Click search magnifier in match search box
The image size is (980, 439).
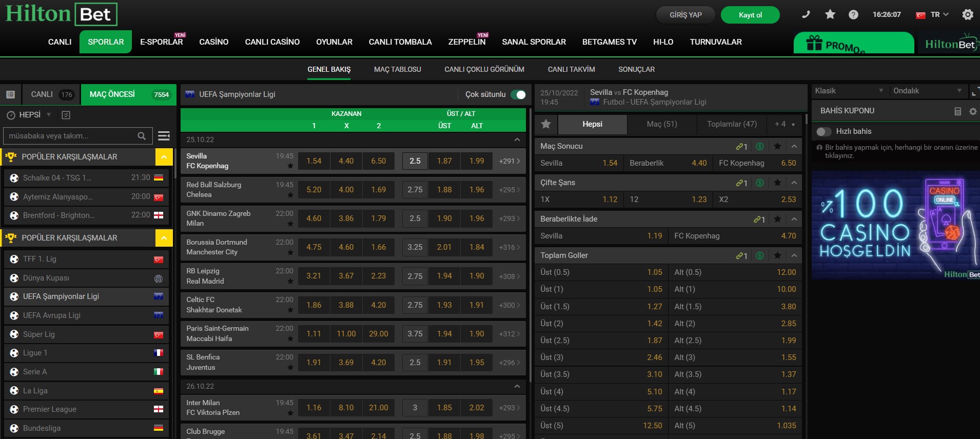pos(142,136)
